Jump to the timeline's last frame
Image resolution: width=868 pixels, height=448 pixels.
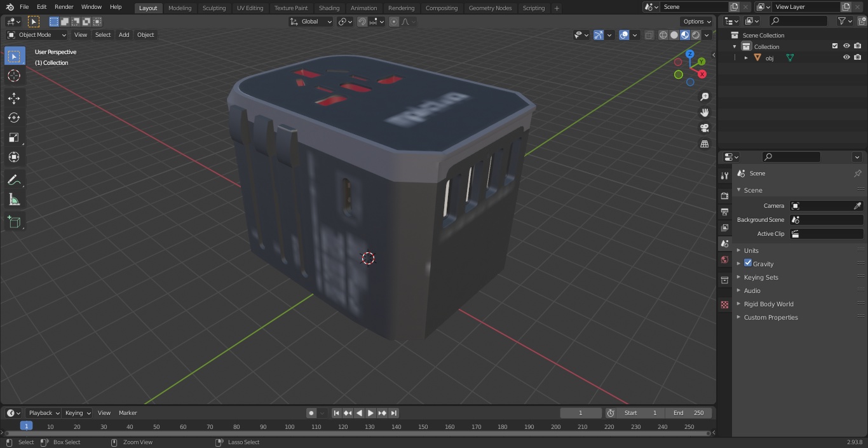coord(394,413)
